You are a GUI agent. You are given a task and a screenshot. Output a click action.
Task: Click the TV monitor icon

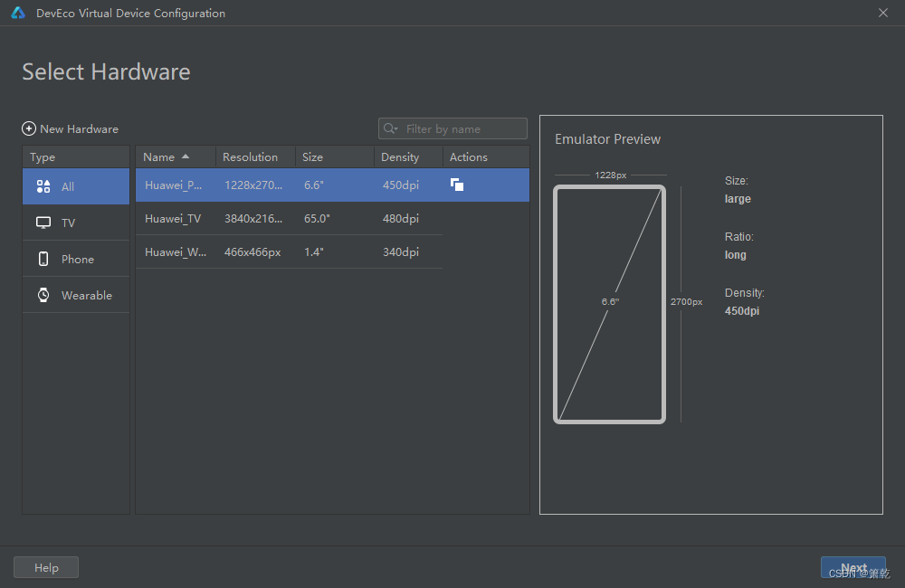point(43,223)
